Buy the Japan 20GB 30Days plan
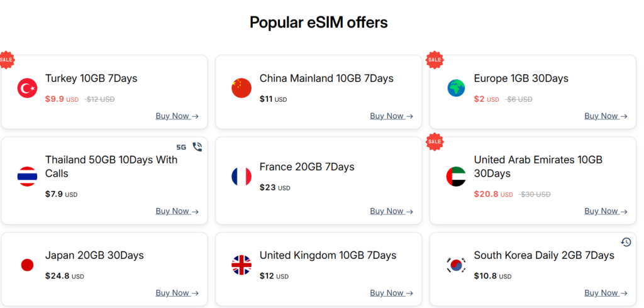The width and height of the screenshot is (644, 308). click(x=177, y=293)
